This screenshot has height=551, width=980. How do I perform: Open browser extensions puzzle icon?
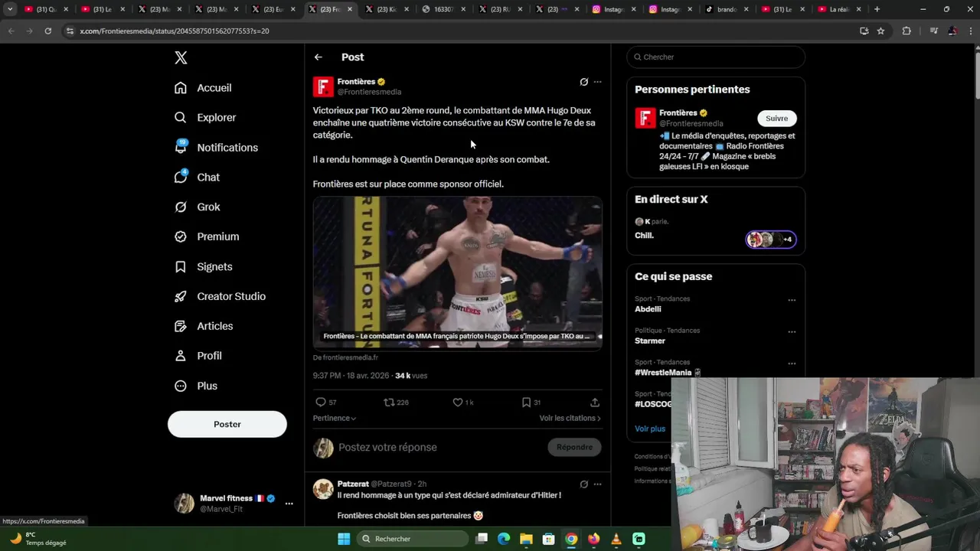[906, 31]
